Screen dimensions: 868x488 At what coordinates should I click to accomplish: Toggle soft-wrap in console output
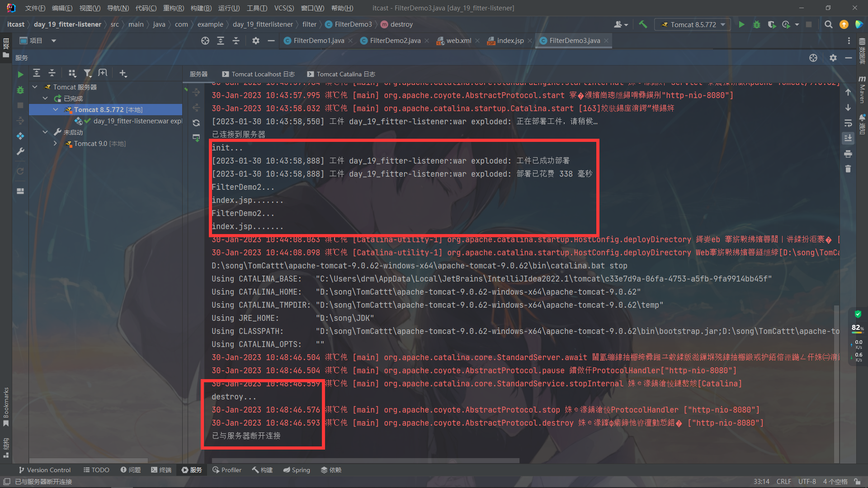pyautogui.click(x=848, y=123)
